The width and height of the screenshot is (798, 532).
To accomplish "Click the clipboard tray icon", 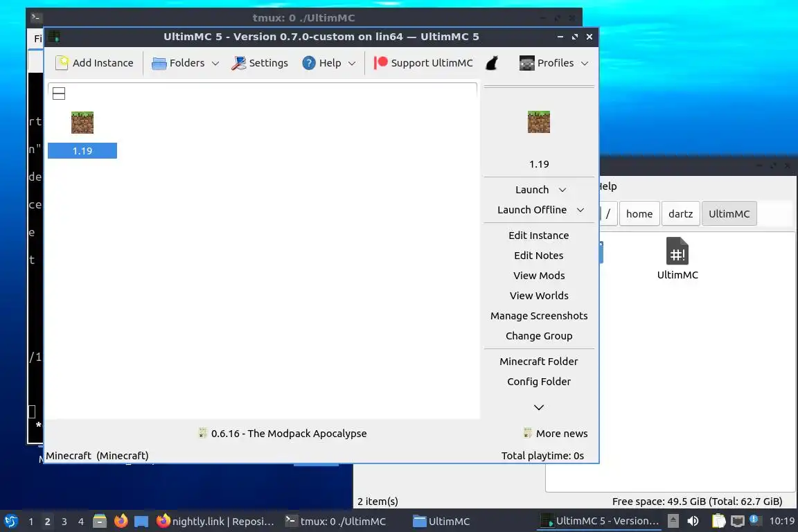I will [x=718, y=521].
